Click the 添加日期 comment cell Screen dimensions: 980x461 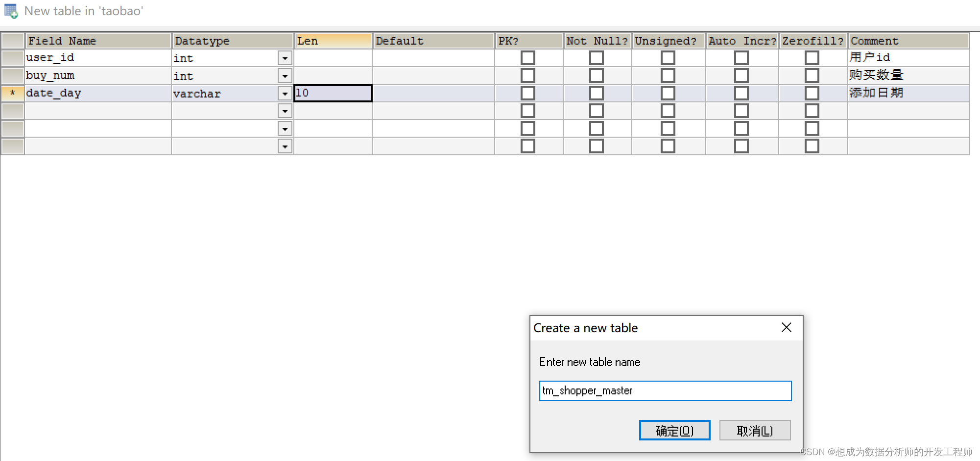908,93
